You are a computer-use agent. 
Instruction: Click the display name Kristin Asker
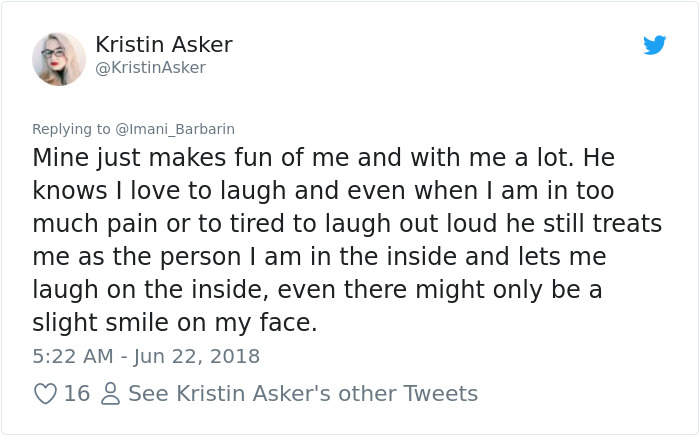[x=164, y=45]
